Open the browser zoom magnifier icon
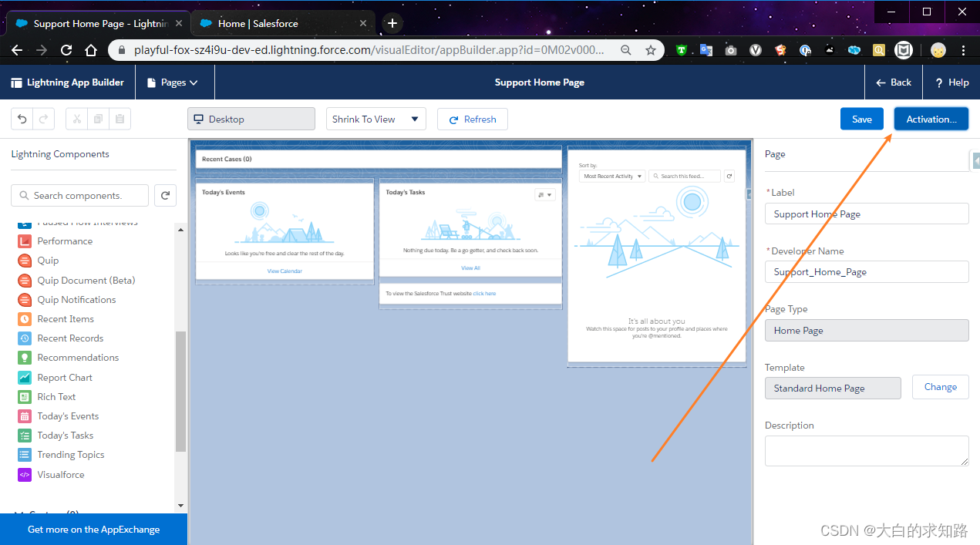980x545 pixels. pyautogui.click(x=626, y=50)
